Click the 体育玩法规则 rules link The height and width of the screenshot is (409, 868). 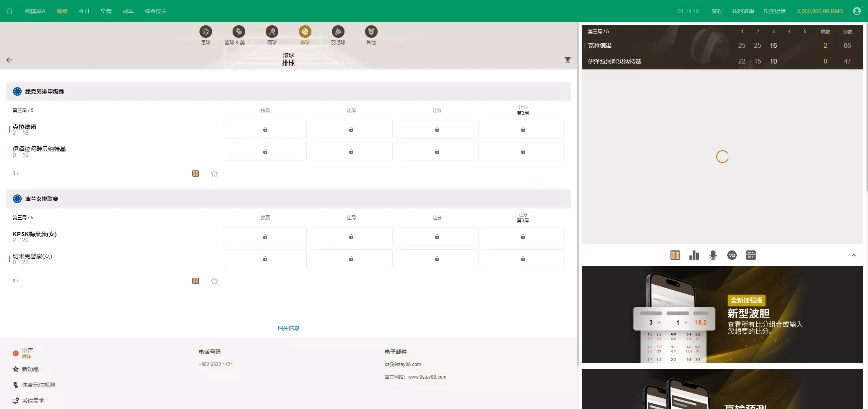(x=38, y=385)
